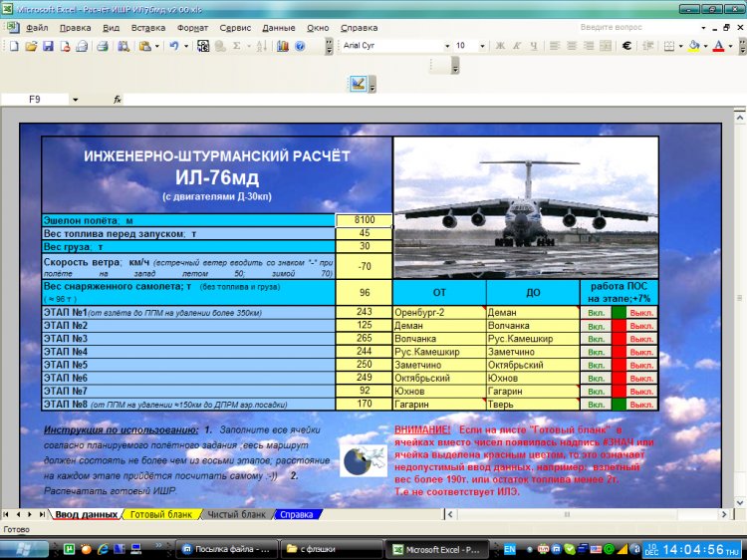
Task: Paste using the clipboard icon
Action: (144, 46)
